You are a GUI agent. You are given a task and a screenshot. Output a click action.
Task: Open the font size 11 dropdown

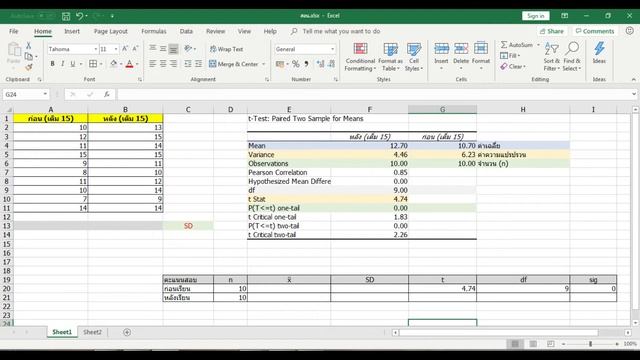coord(116,49)
